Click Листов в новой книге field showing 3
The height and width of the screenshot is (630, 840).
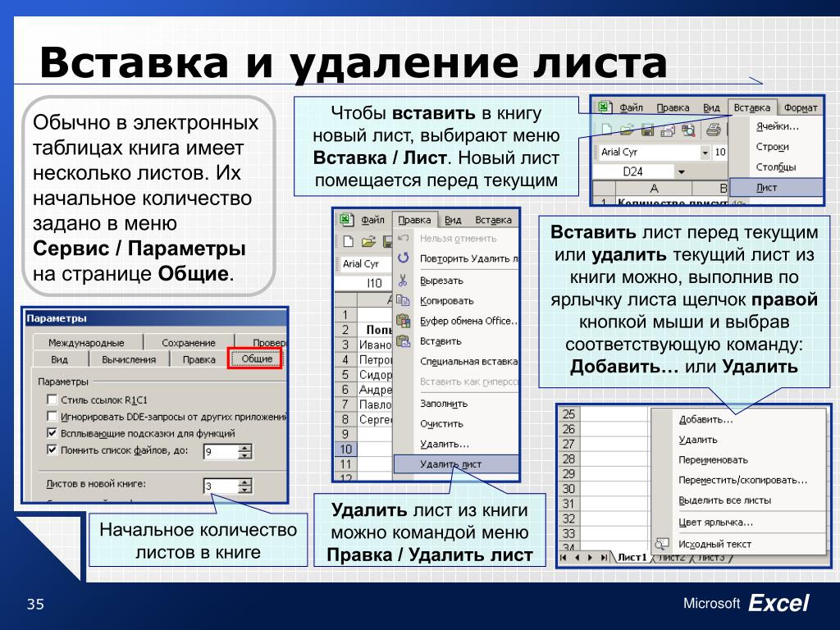point(221,486)
